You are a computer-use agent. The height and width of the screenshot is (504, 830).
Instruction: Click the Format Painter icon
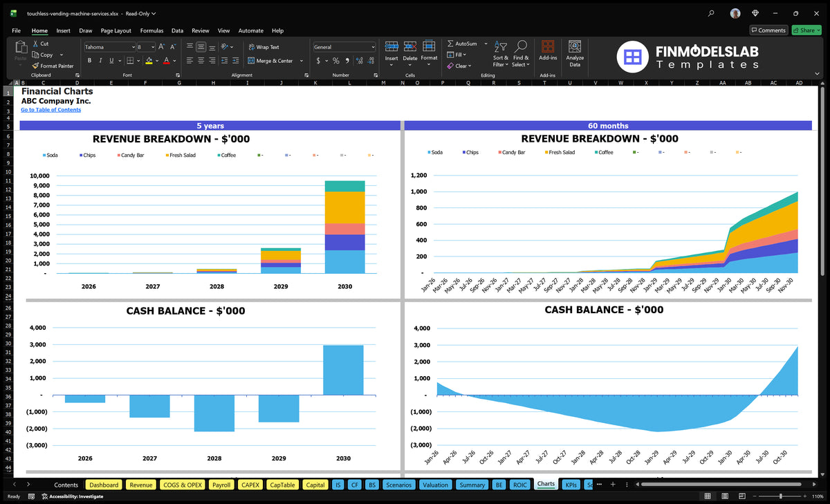(x=35, y=66)
